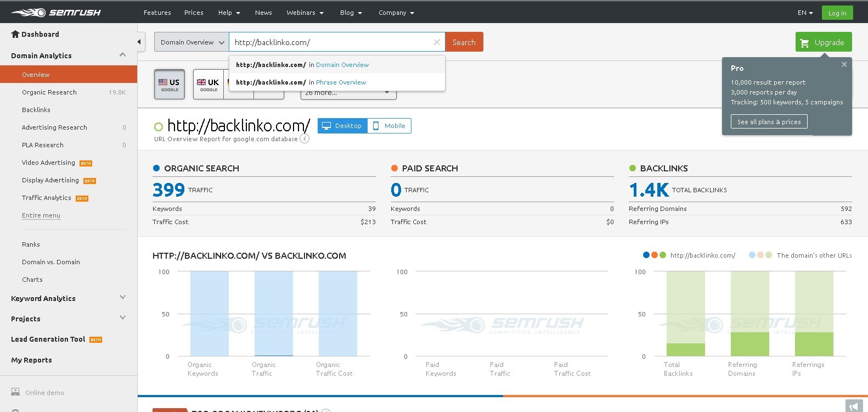Clear the search field with X icon
The height and width of the screenshot is (412, 868).
point(437,42)
